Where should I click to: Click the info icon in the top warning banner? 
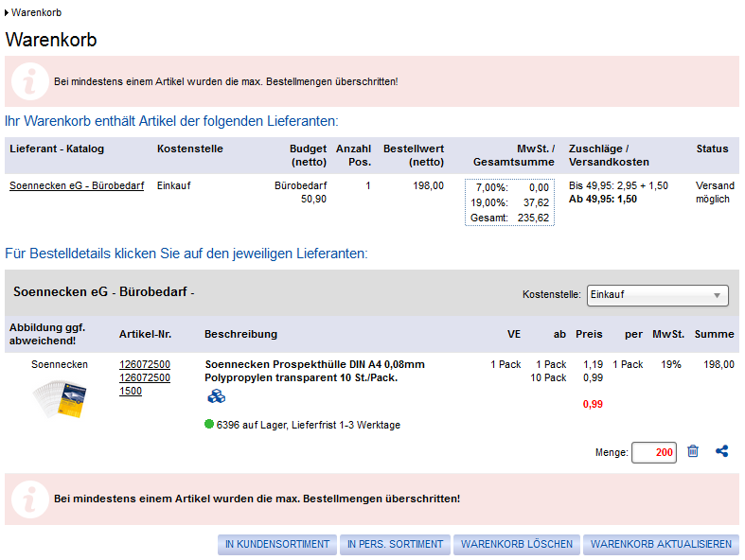tap(30, 81)
